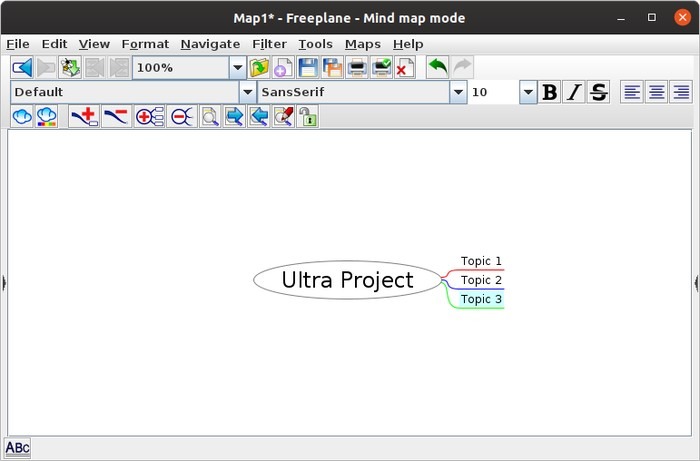The width and height of the screenshot is (700, 461).
Task: Open the Format menu
Action: point(145,44)
